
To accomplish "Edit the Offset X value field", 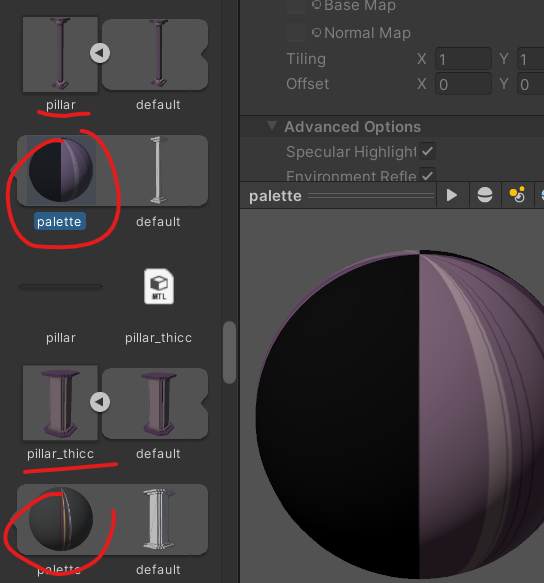I will tap(463, 84).
